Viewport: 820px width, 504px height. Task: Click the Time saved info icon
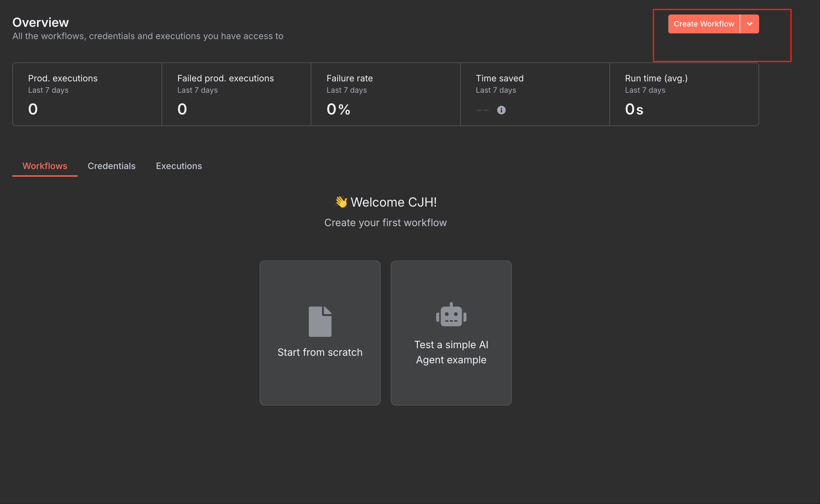[x=501, y=110]
